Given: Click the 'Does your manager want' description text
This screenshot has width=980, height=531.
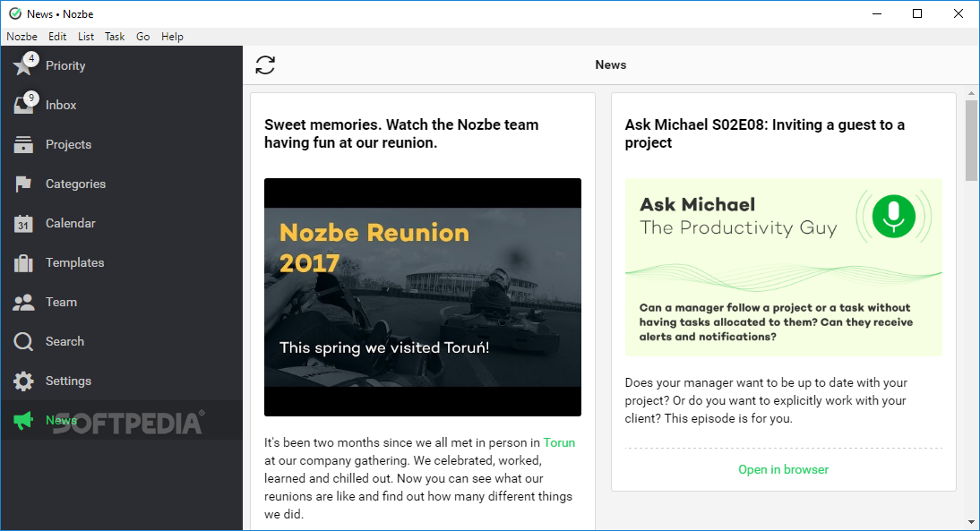Looking at the screenshot, I should click(766, 400).
